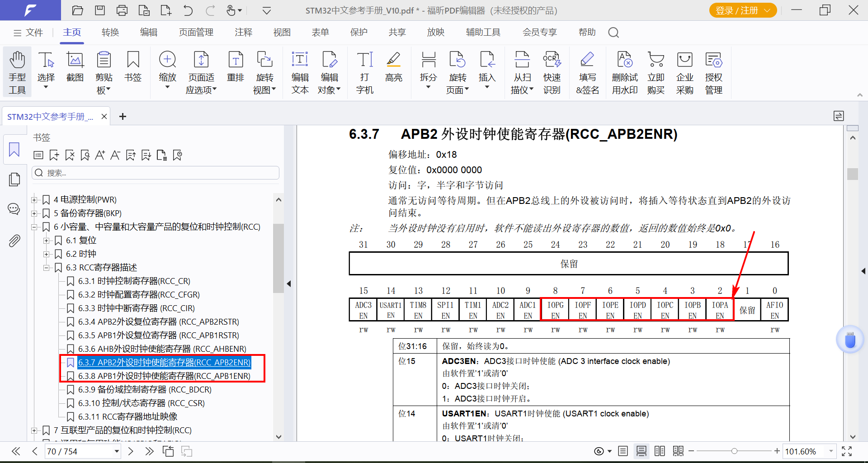
Task: Collapse the ribbon with caret arrow
Action: 860,95
